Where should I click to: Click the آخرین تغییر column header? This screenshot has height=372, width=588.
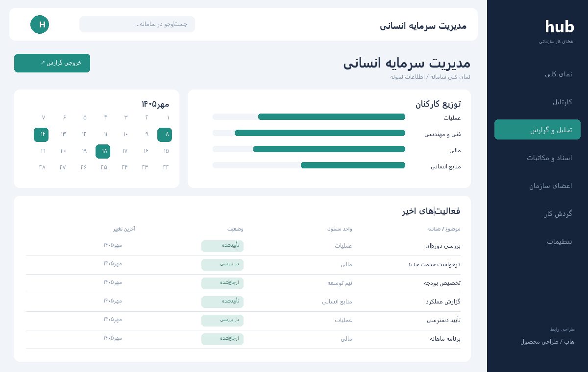click(124, 229)
